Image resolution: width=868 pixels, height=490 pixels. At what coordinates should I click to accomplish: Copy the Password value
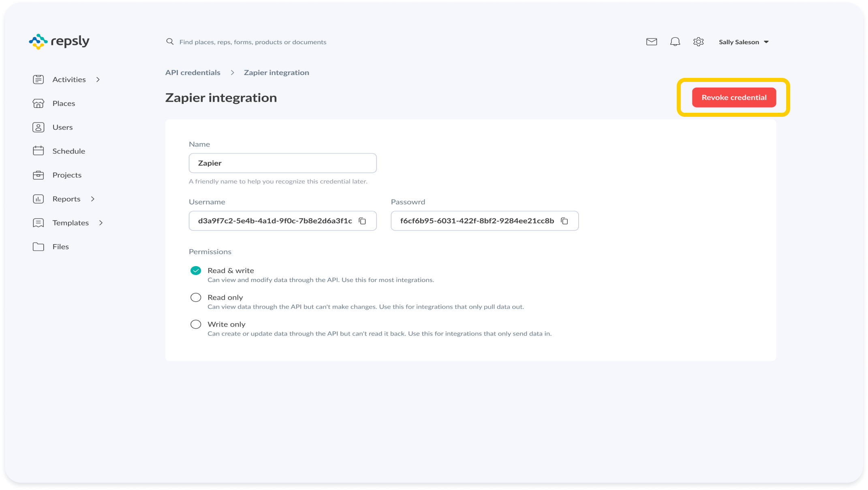564,221
